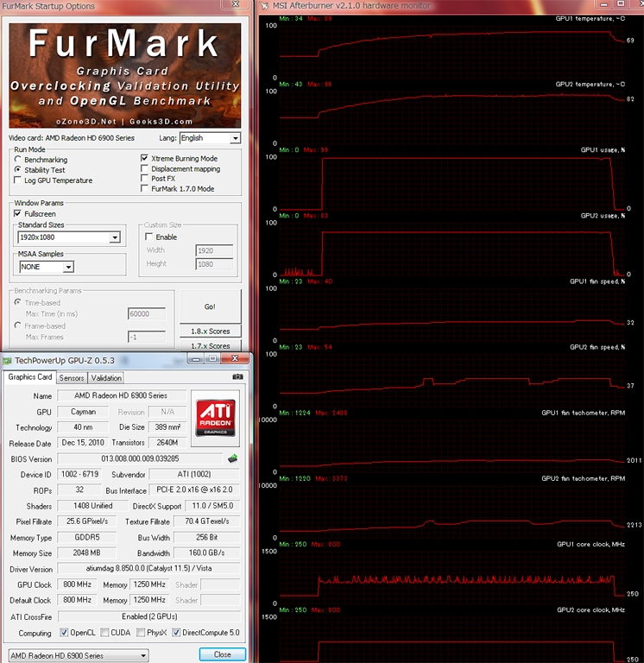Click the GPU1 usage graph
The height and width of the screenshot is (663, 644).
451,183
